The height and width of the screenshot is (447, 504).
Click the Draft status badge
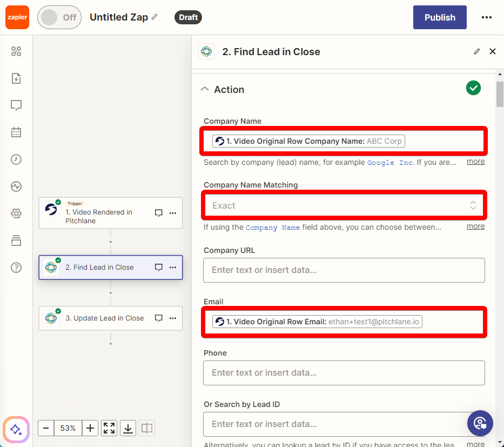[188, 17]
